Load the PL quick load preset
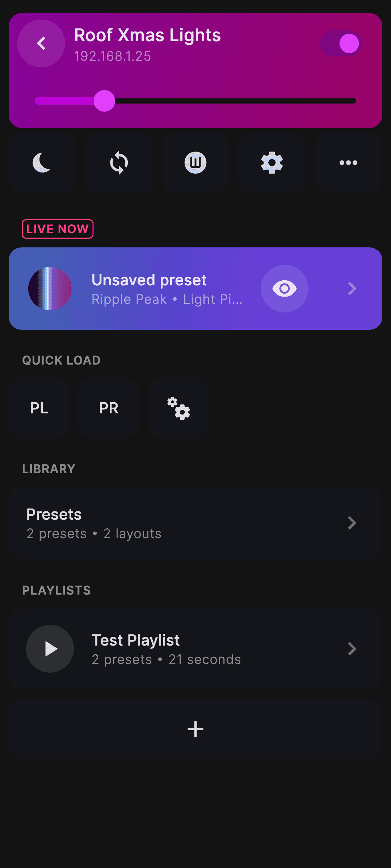Image resolution: width=391 pixels, height=868 pixels. [39, 408]
